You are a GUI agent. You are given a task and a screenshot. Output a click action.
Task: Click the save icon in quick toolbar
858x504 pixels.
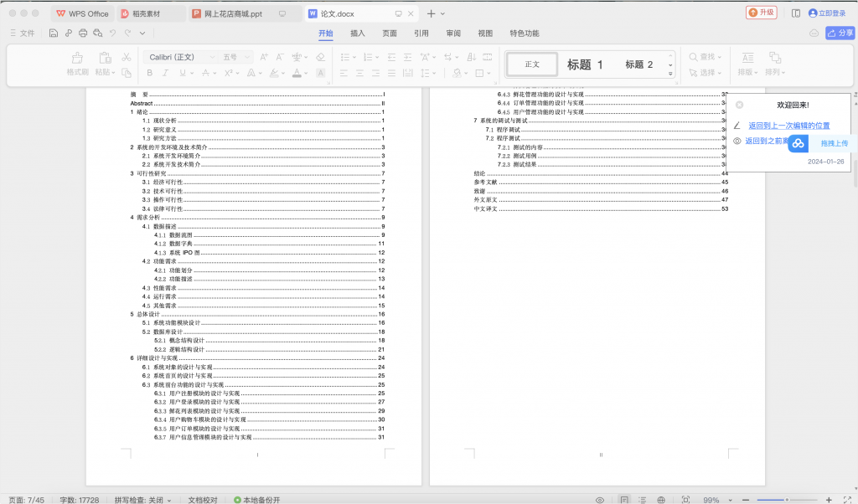point(54,33)
